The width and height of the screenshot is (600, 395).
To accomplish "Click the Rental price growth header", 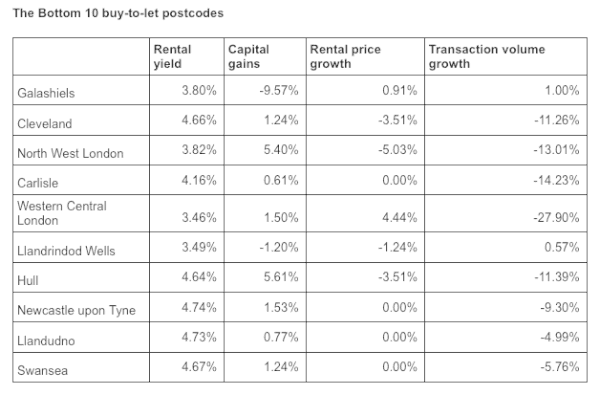I will 345,56.
